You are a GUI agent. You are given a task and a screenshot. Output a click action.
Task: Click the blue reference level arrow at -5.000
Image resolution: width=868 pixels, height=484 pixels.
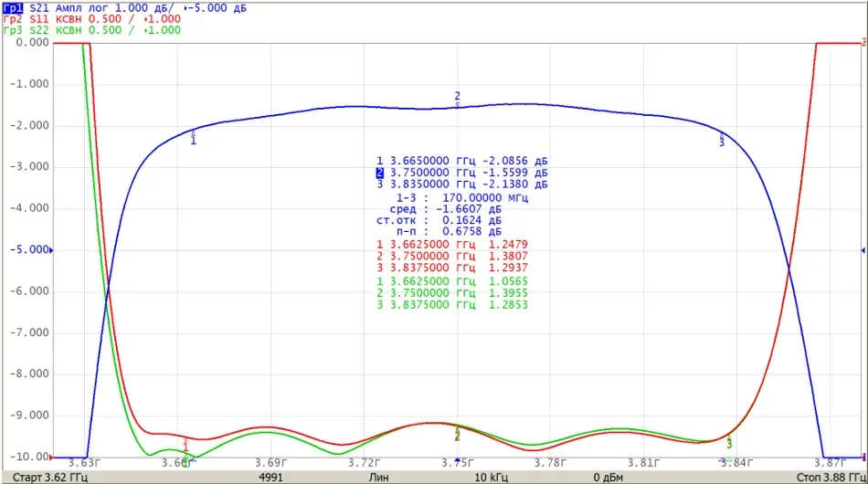[51, 250]
